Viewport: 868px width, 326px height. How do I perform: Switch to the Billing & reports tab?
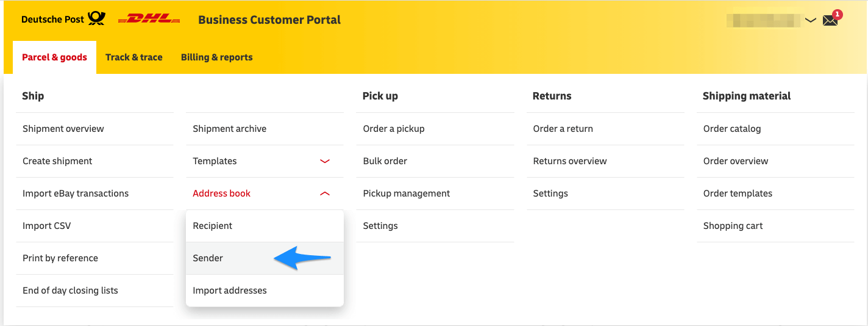click(x=217, y=57)
